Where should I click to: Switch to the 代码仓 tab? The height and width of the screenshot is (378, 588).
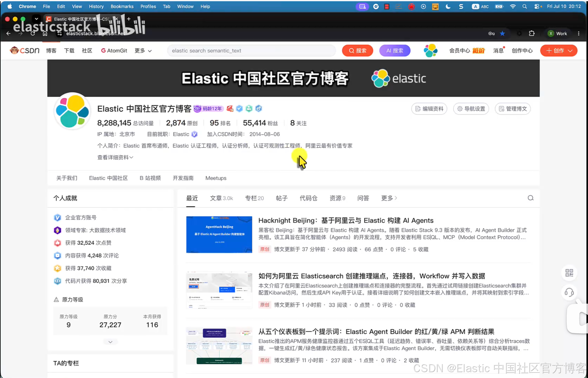309,198
